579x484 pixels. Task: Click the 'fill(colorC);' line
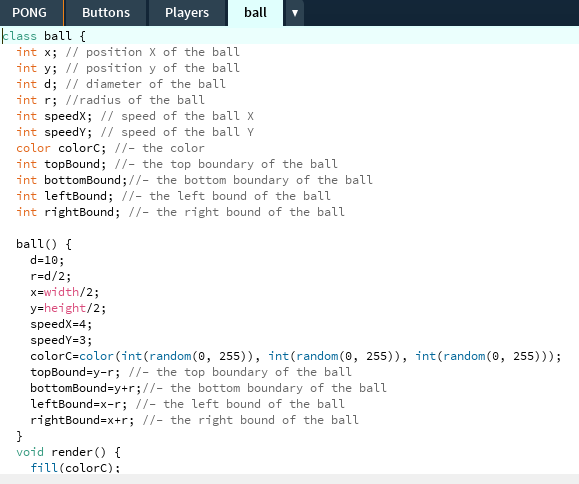(75, 468)
